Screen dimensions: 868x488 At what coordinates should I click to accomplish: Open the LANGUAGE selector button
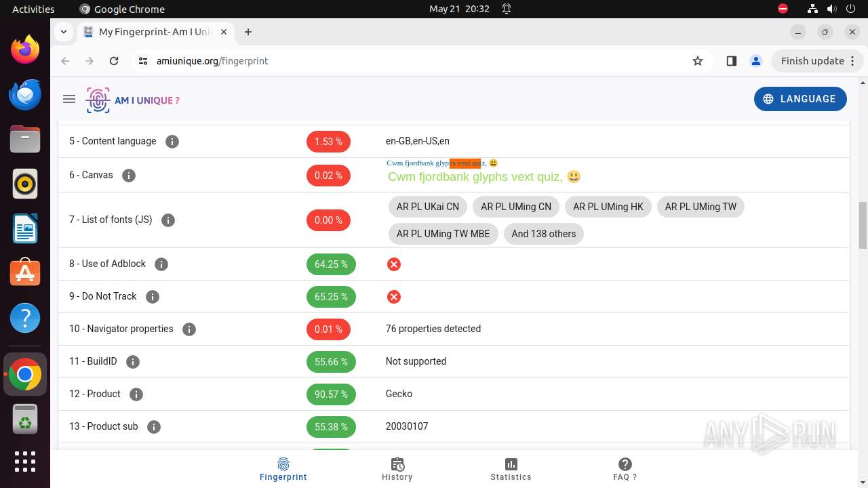(x=800, y=99)
